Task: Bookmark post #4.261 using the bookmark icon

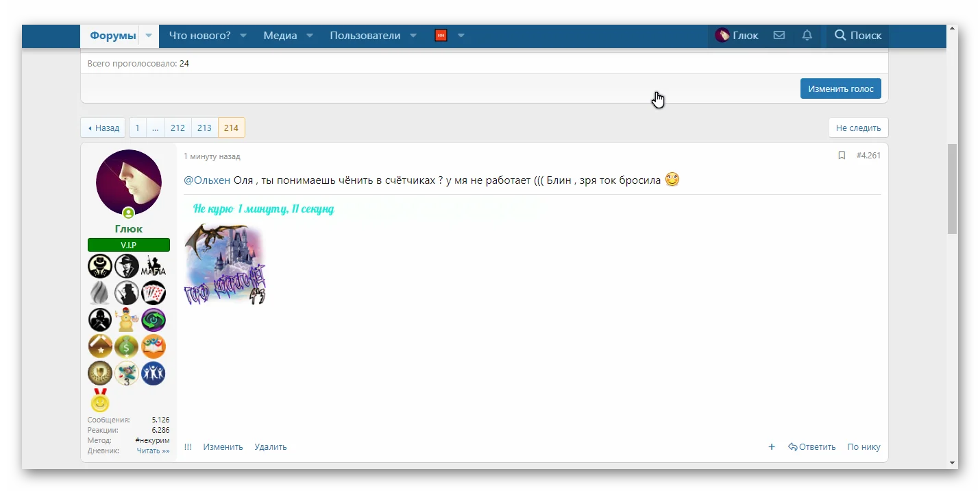Action: tap(842, 156)
